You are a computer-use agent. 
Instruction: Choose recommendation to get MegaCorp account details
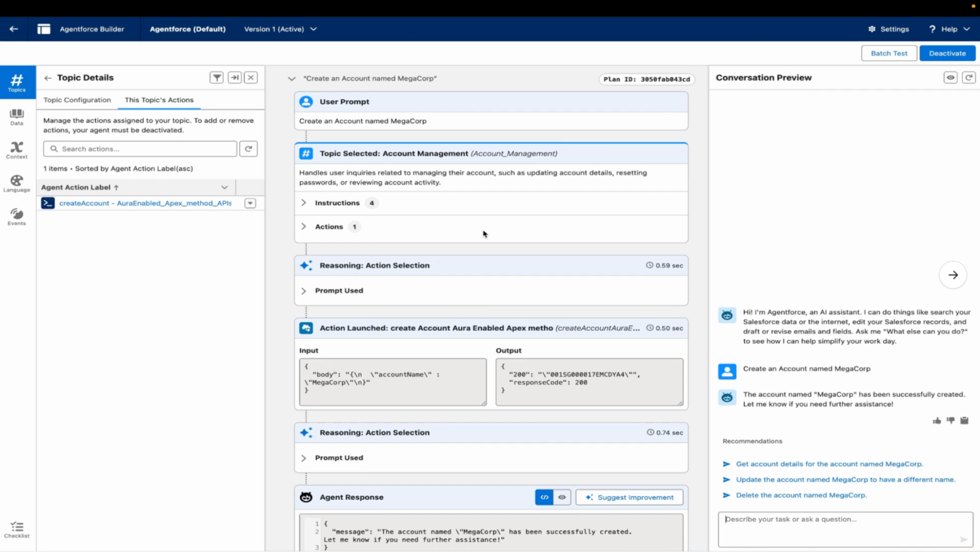(829, 464)
